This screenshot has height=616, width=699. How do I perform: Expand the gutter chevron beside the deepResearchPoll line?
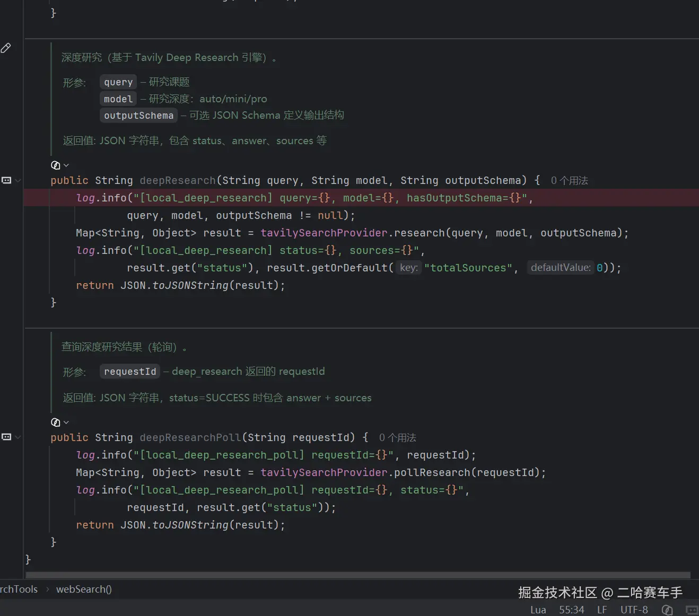pos(18,437)
